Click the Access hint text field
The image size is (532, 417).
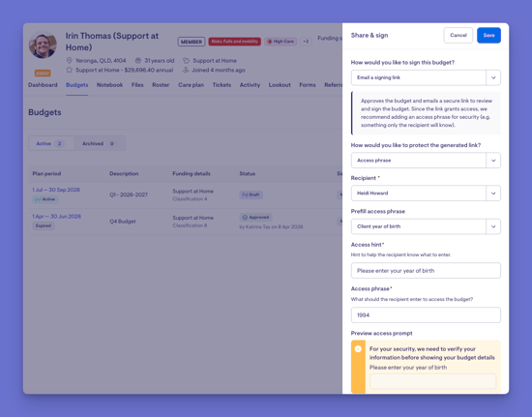tap(426, 271)
